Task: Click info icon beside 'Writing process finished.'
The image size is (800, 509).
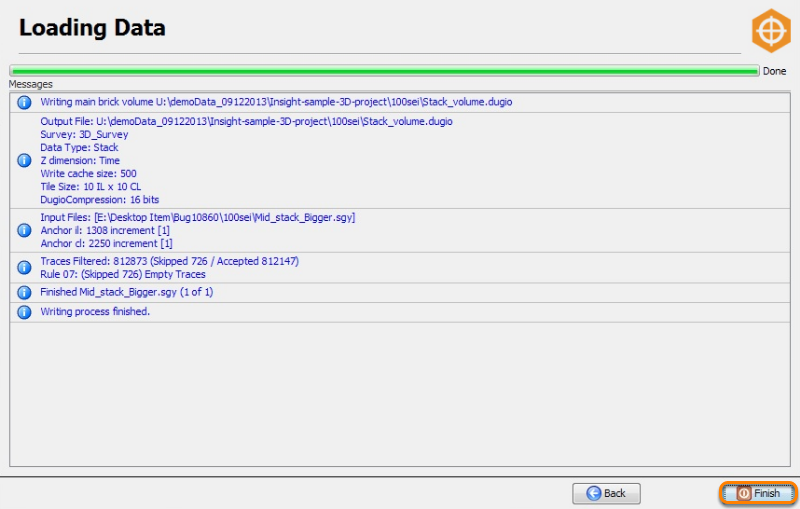Action: point(24,312)
